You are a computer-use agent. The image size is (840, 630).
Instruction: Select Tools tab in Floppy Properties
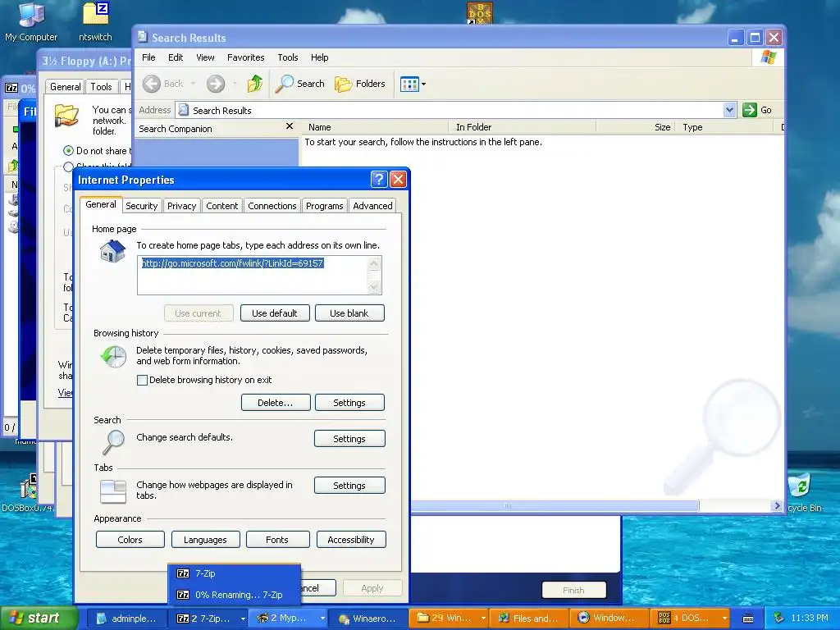[101, 86]
